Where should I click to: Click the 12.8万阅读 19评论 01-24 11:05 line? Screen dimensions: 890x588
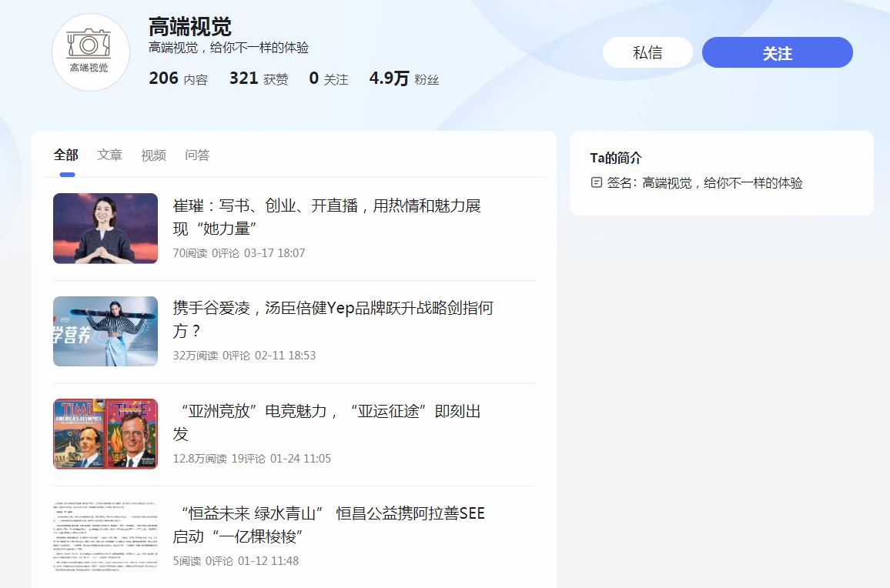coord(252,459)
